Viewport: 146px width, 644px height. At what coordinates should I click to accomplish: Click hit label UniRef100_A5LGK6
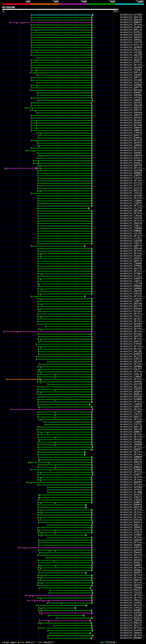tap(131, 361)
